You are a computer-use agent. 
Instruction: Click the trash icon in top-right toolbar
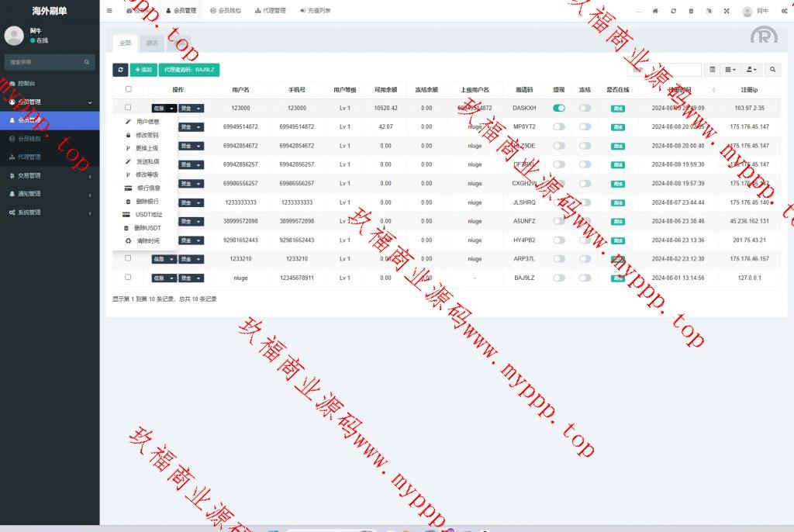tap(691, 11)
